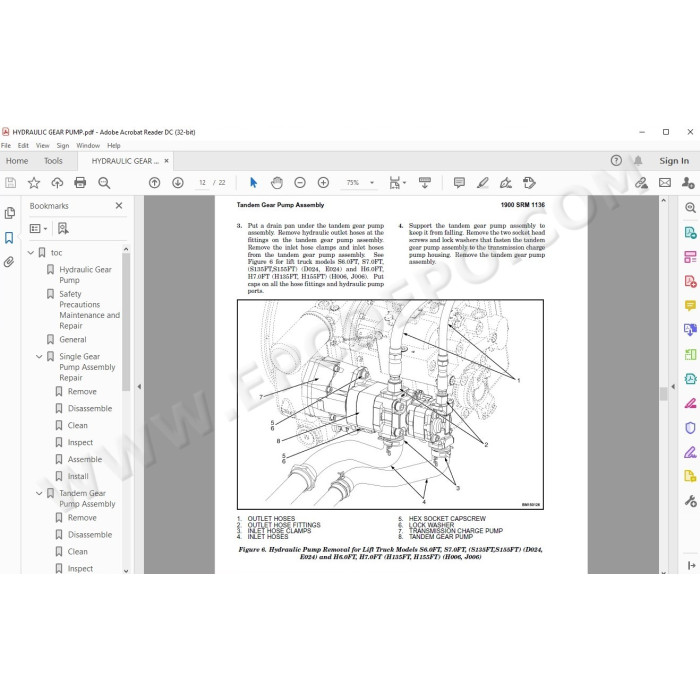Add document to starred favorites
The width and height of the screenshot is (700, 700).
34,183
